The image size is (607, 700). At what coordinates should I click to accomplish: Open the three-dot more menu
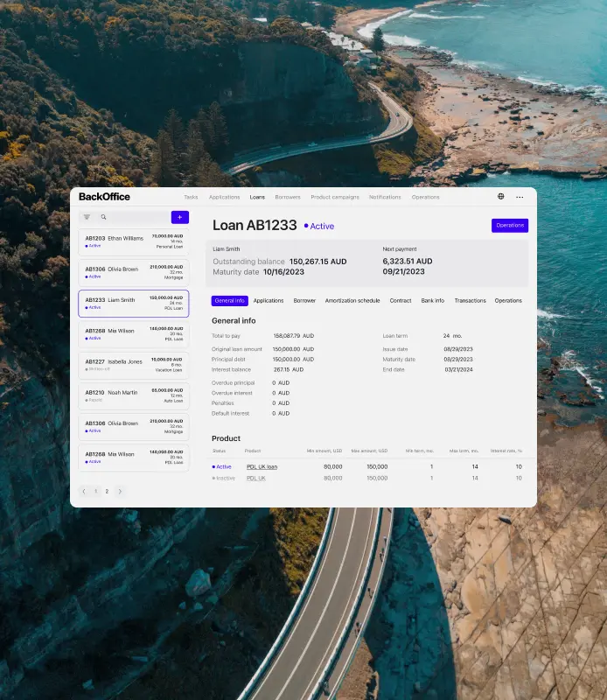520,197
